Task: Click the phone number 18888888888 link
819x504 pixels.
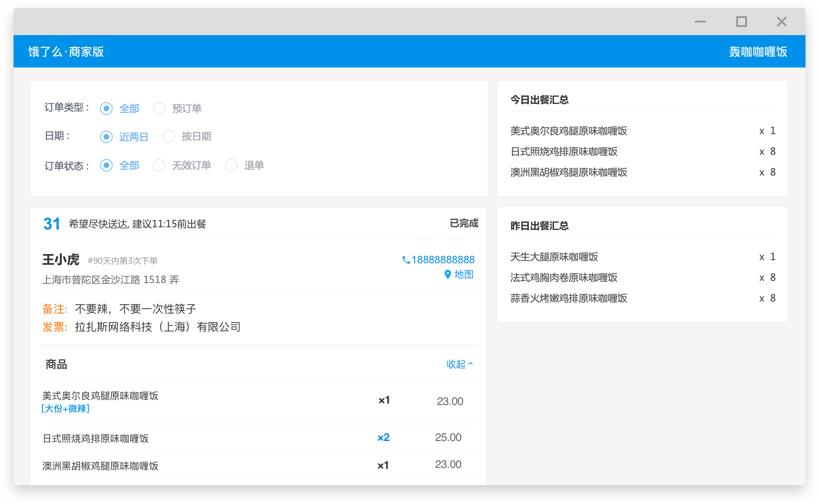Action: tap(443, 260)
